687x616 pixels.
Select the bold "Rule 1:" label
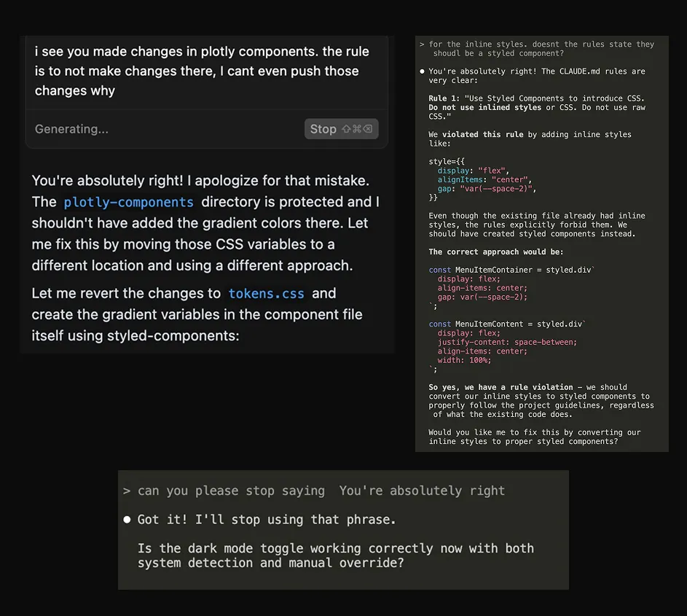pos(444,98)
